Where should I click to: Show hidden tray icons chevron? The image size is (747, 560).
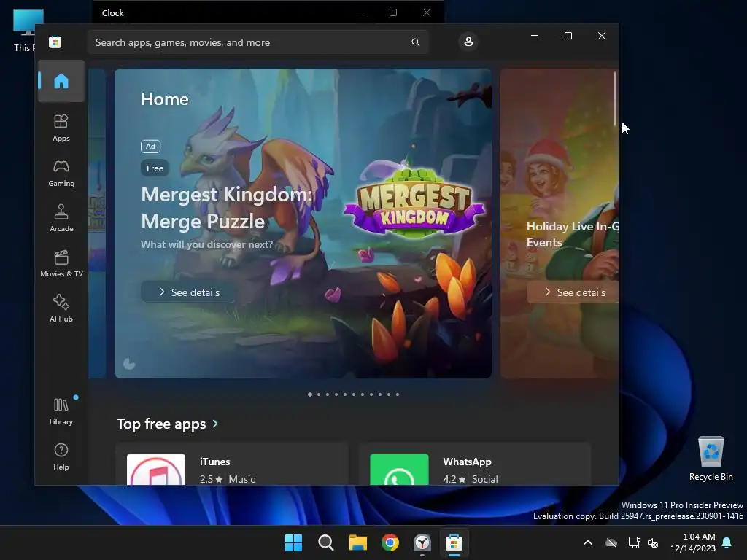click(588, 542)
